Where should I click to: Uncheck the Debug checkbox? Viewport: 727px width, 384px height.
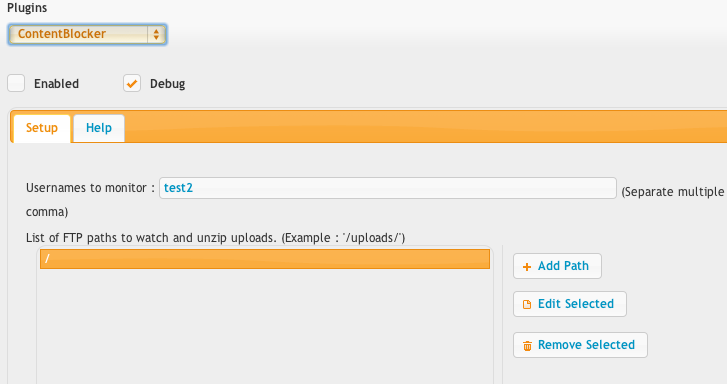(x=132, y=83)
